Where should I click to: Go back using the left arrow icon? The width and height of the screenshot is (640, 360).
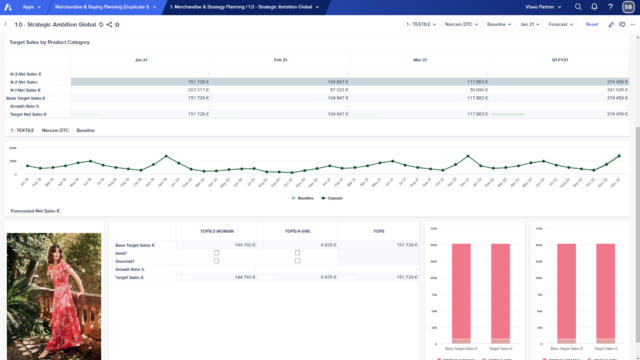tap(6, 24)
